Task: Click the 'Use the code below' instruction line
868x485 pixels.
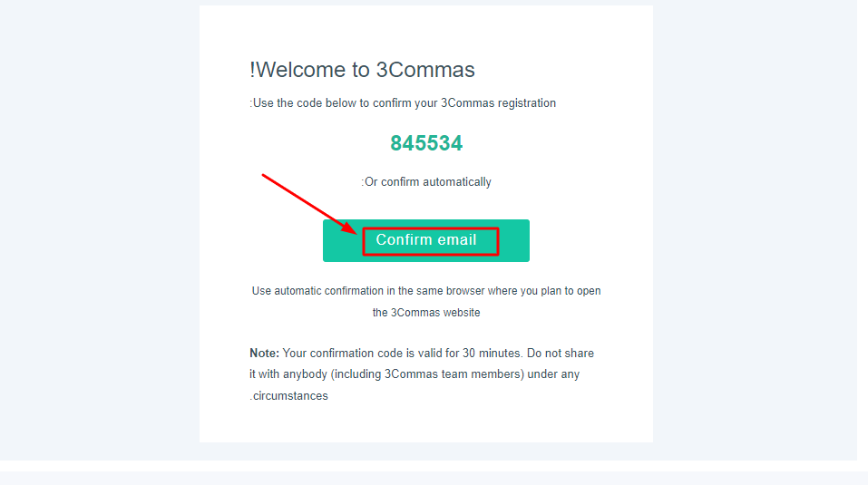Action: (x=403, y=103)
